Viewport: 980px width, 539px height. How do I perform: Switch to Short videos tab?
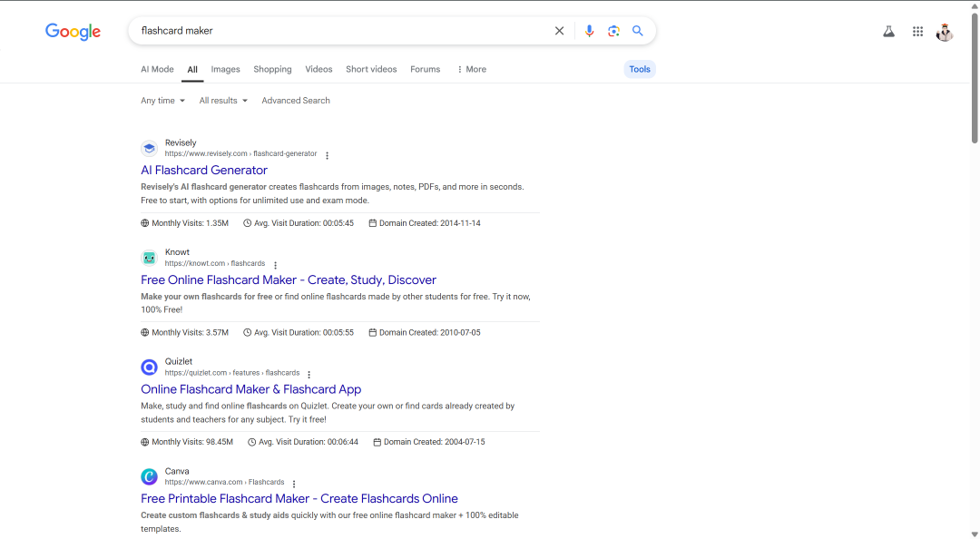tap(371, 69)
